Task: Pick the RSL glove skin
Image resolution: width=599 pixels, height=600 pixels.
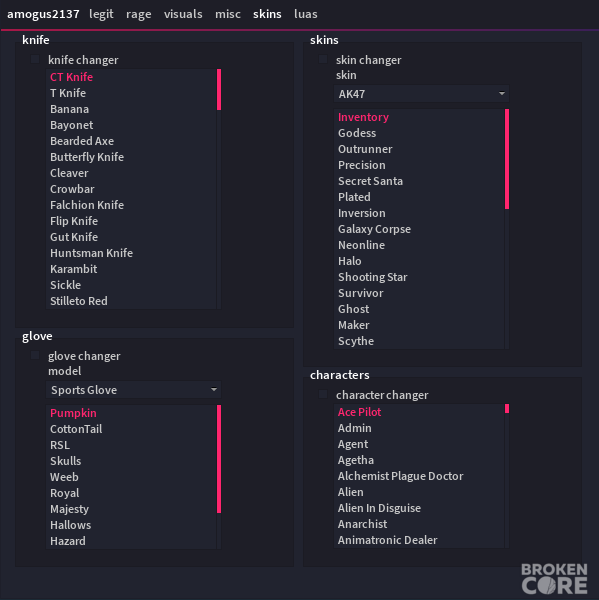Action: coord(131,445)
